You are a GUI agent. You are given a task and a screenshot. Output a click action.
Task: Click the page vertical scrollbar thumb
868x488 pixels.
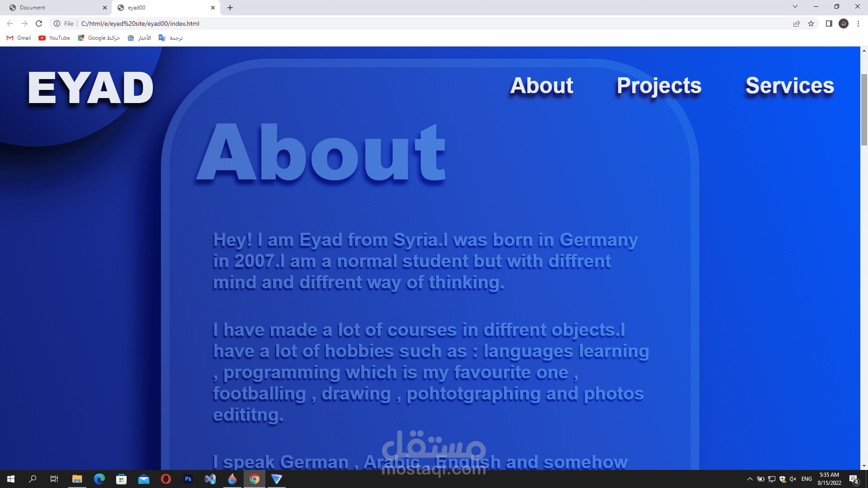click(864, 109)
